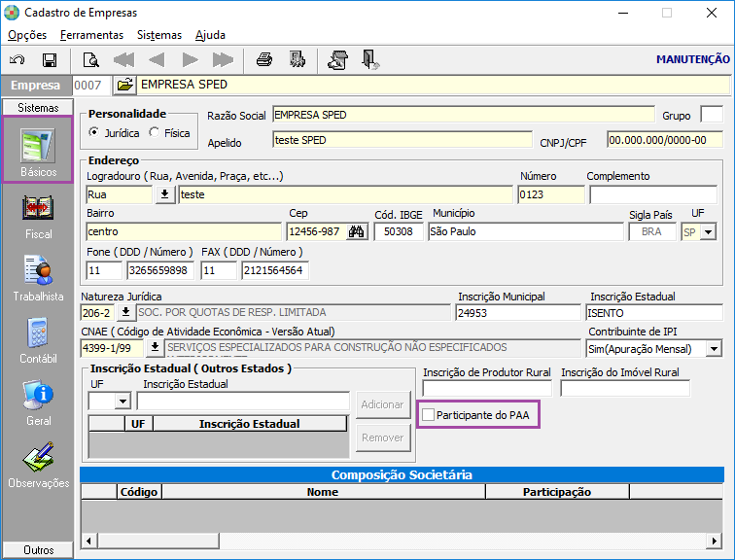The height and width of the screenshot is (560, 735).
Task: Click the Adicionar button
Action: tap(383, 404)
